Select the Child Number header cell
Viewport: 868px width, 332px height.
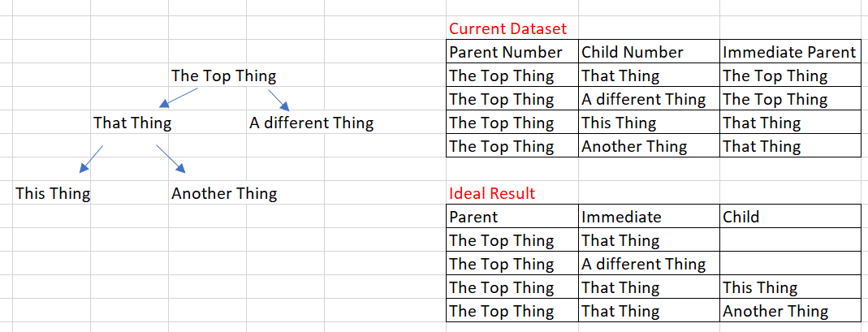[x=632, y=53]
